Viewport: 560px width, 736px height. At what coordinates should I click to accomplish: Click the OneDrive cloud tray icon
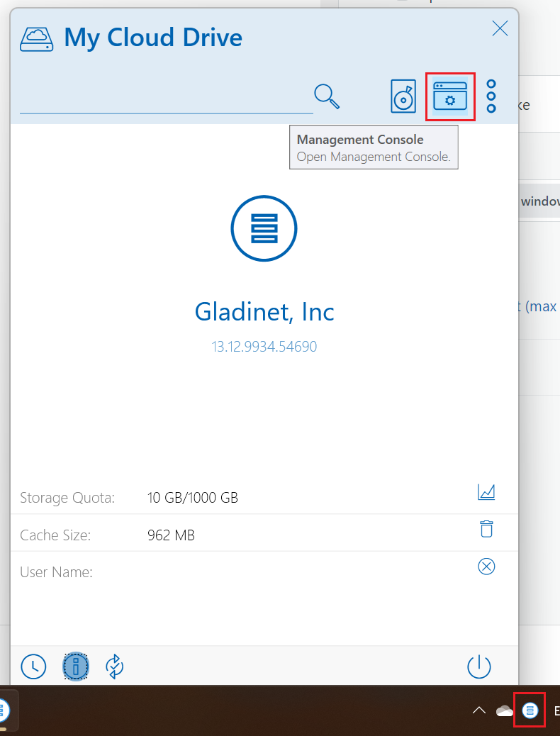(505, 710)
